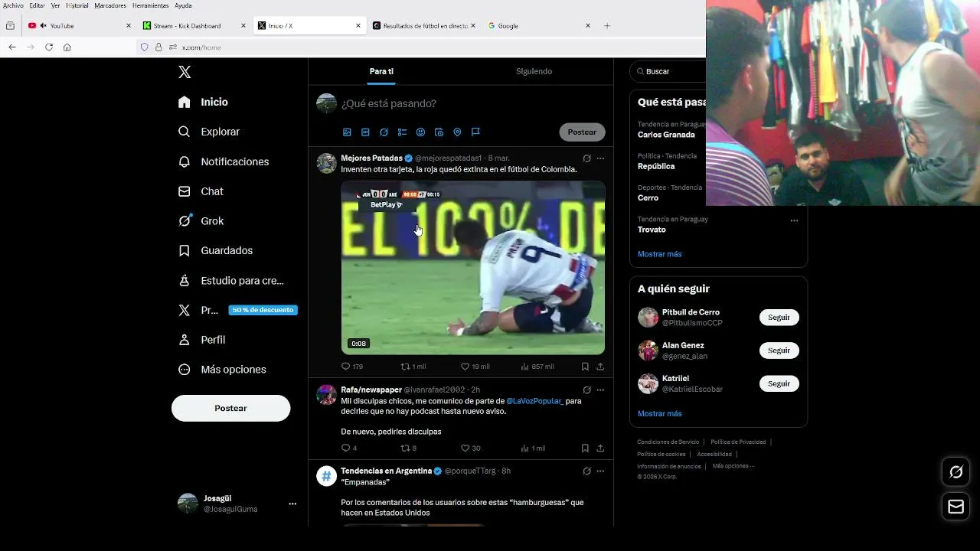Open more options on Mejores Patadas post

(600, 158)
